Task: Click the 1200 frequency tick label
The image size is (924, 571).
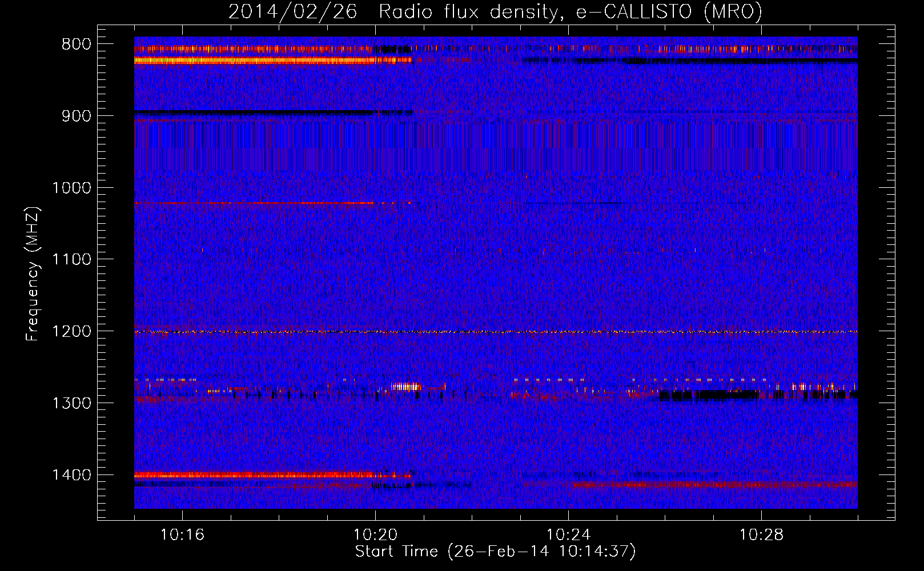Action: pyautogui.click(x=71, y=332)
